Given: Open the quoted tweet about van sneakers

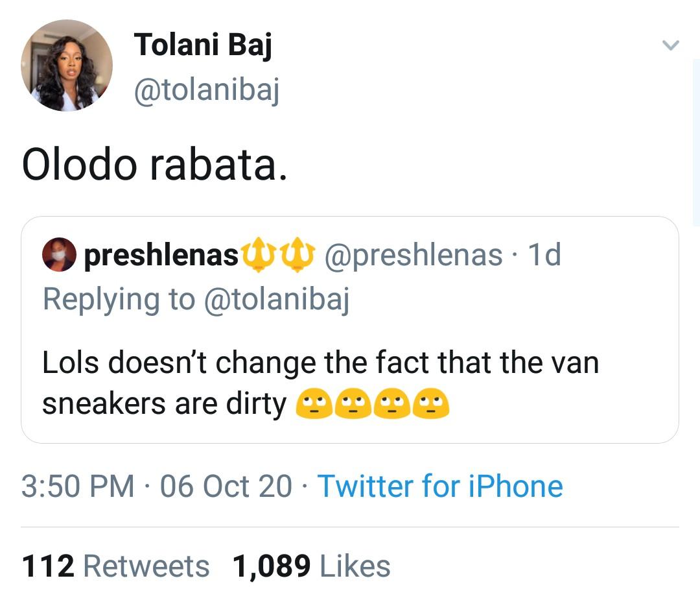Looking at the screenshot, I should [x=350, y=330].
